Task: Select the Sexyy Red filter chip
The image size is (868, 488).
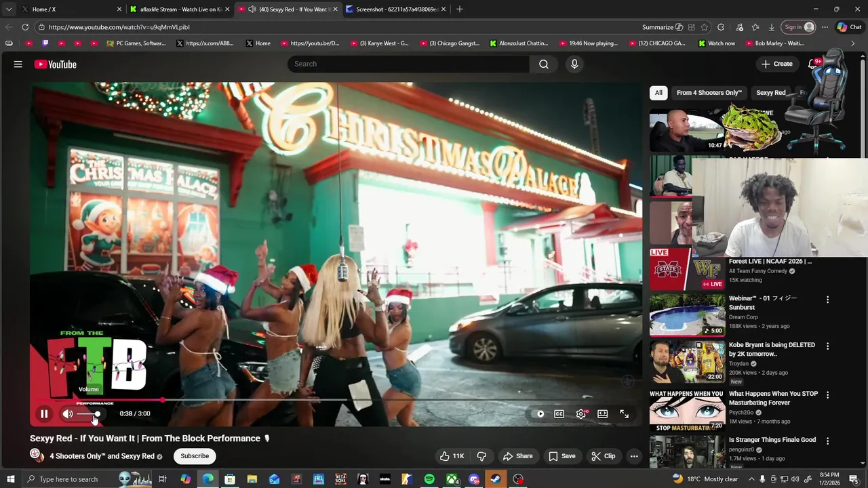Action: (771, 93)
